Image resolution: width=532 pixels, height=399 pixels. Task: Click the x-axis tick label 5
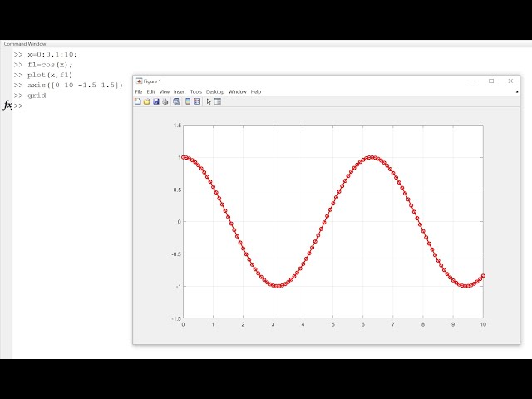coord(333,325)
